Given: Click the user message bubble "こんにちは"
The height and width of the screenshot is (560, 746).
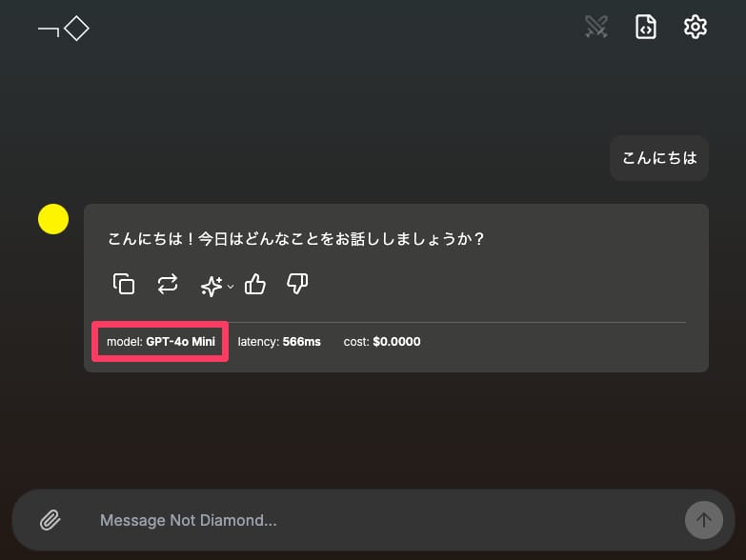Looking at the screenshot, I should tap(659, 158).
